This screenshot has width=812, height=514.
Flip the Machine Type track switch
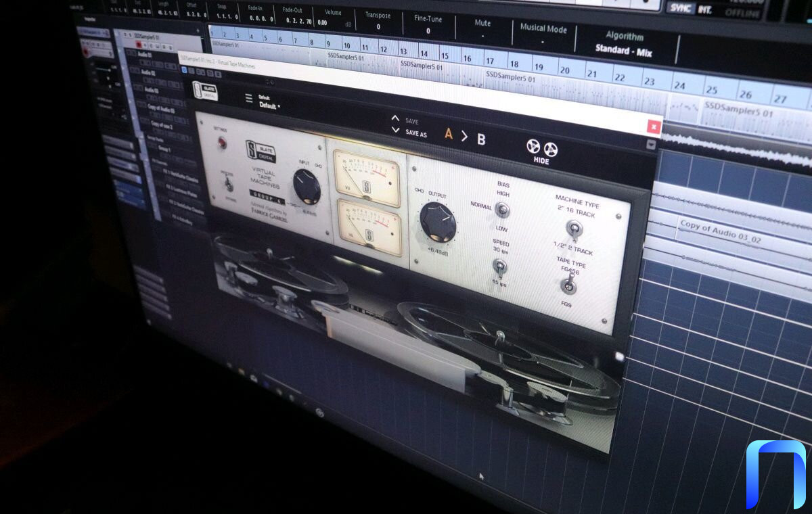(x=574, y=229)
